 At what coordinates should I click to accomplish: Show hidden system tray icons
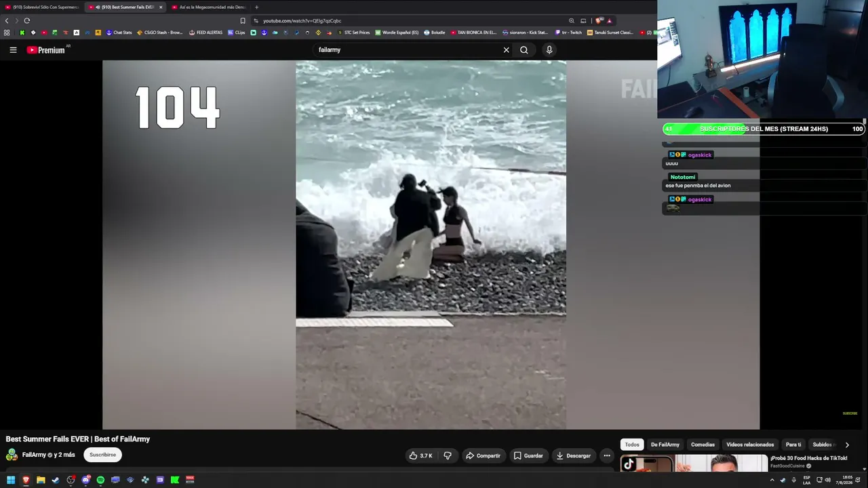[x=772, y=480]
